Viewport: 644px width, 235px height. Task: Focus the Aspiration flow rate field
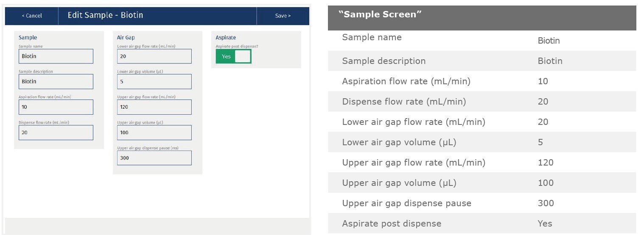coord(56,107)
